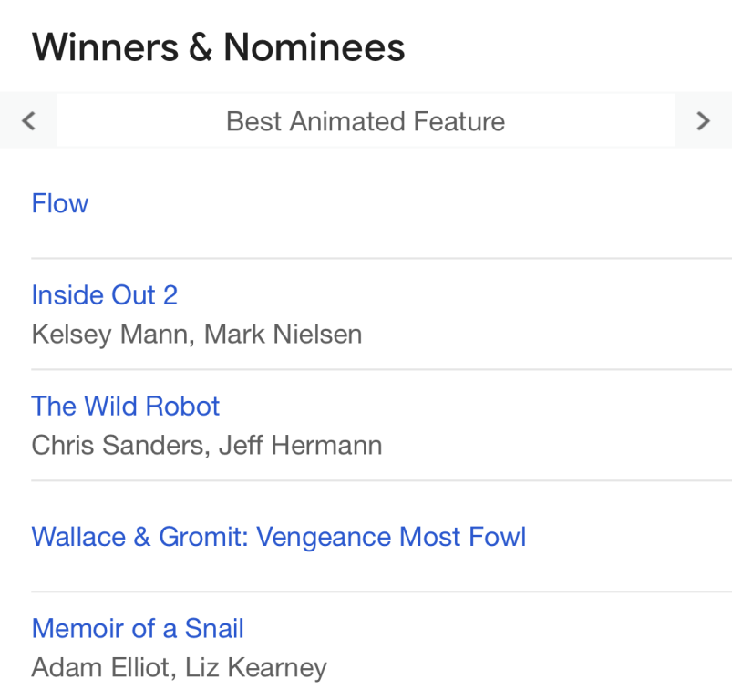Open the Memoir of a Snail link
This screenshot has width=732, height=700.
coord(138,628)
